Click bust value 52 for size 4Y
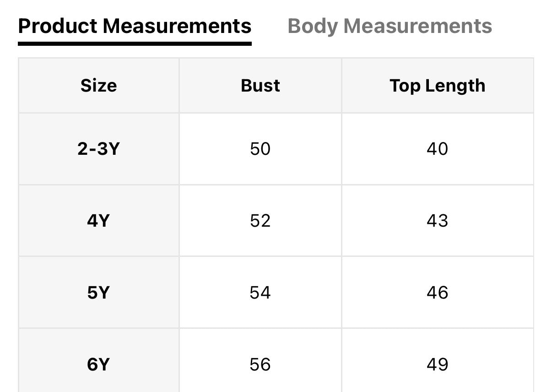552x392 pixels. click(260, 221)
